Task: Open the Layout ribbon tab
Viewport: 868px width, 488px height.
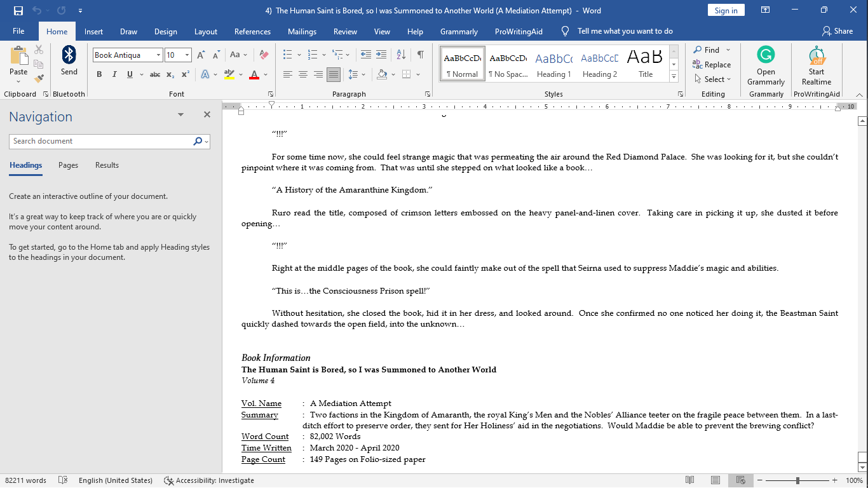Action: click(x=205, y=31)
